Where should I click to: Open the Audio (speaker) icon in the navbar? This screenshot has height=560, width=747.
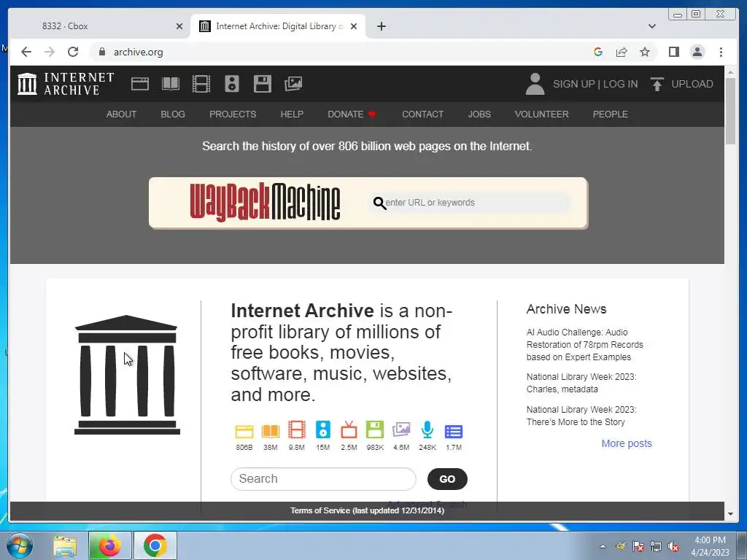(x=232, y=84)
